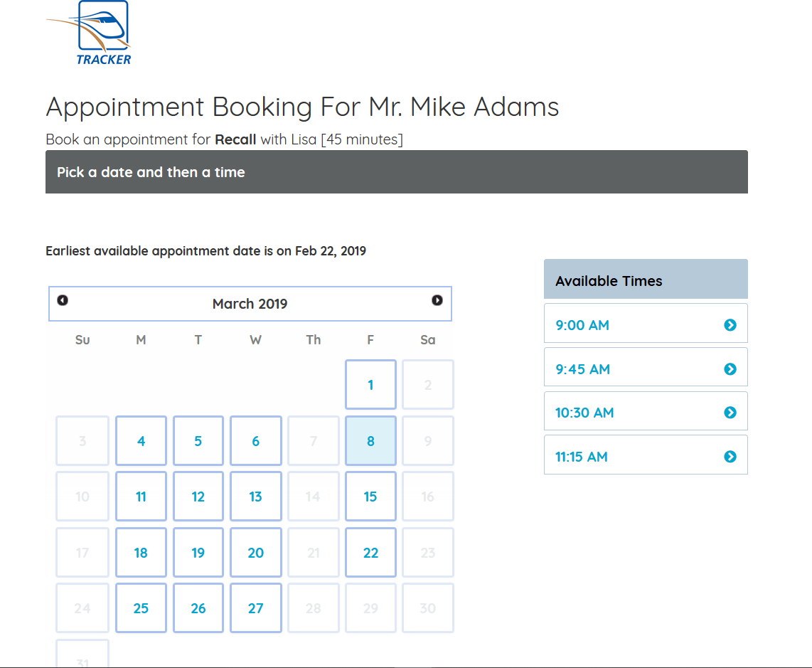Choose the 9:45 AM time slot
This screenshot has height=668, width=812.
point(646,367)
